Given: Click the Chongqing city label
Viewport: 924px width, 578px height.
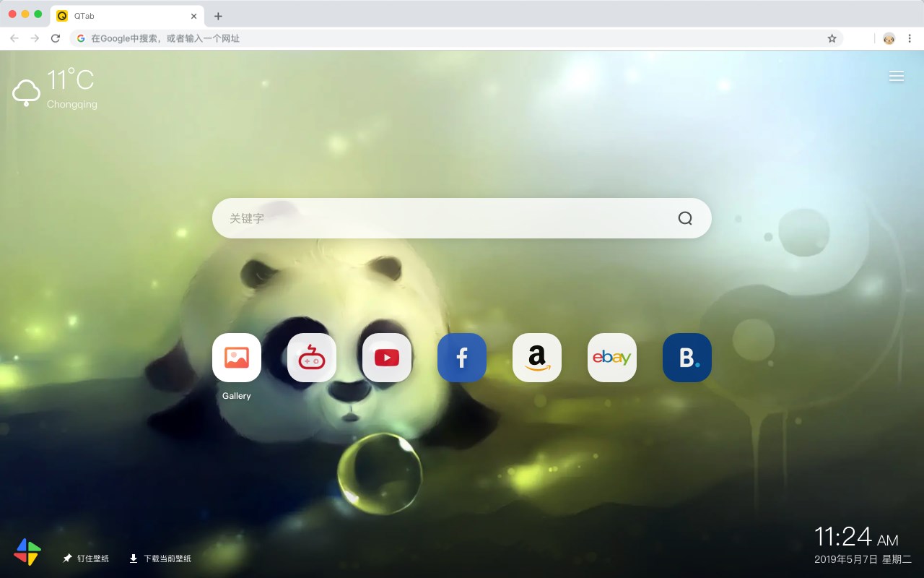Looking at the screenshot, I should 71,104.
